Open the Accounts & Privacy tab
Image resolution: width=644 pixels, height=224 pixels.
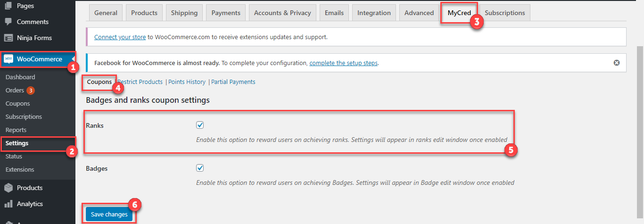282,13
